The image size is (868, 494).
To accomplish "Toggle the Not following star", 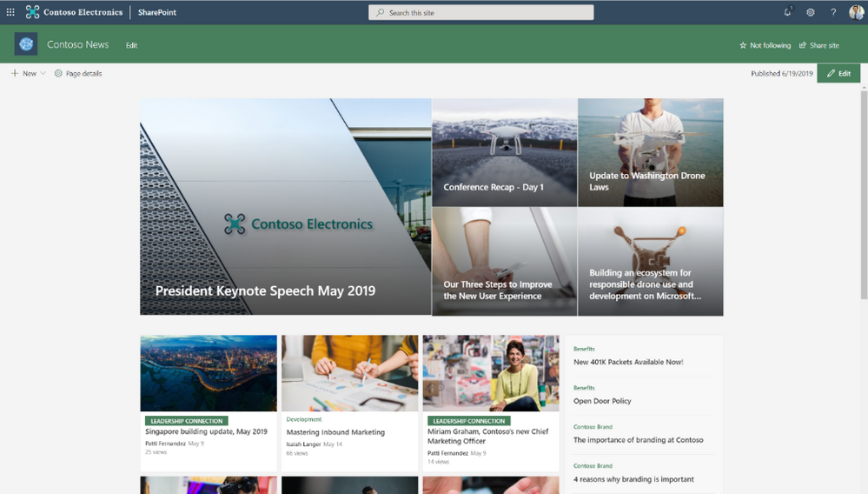I will (x=743, y=45).
